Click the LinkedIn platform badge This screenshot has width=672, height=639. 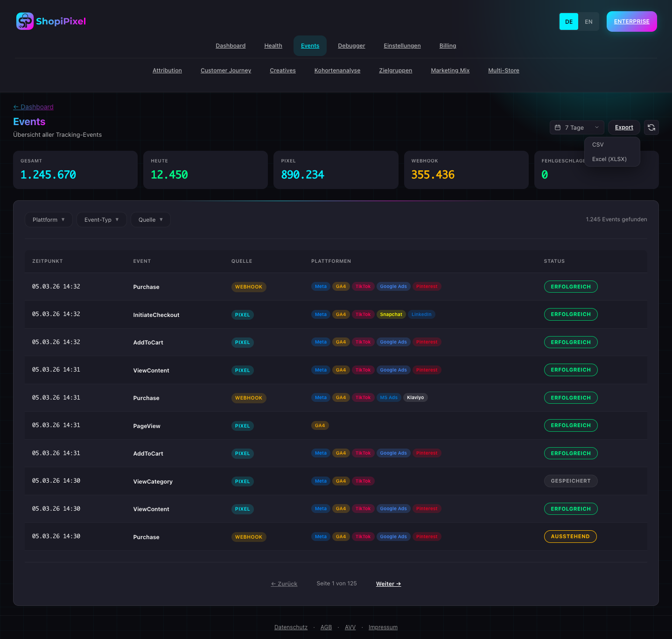click(x=421, y=315)
